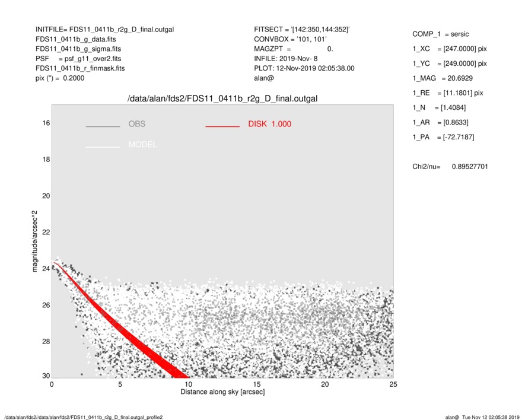This screenshot has width=525, height=420.
Task: Click the red DISK legend line sample
Action: [222, 126]
